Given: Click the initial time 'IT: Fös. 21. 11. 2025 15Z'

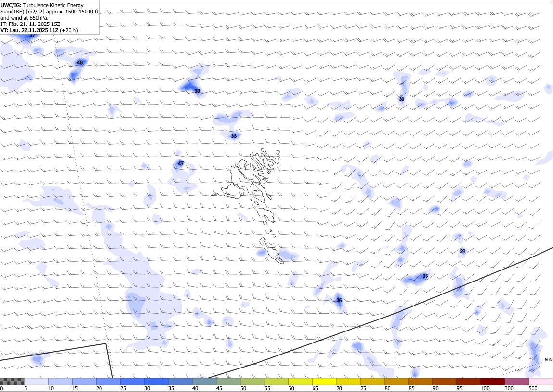Looking at the screenshot, I should point(30,24).
